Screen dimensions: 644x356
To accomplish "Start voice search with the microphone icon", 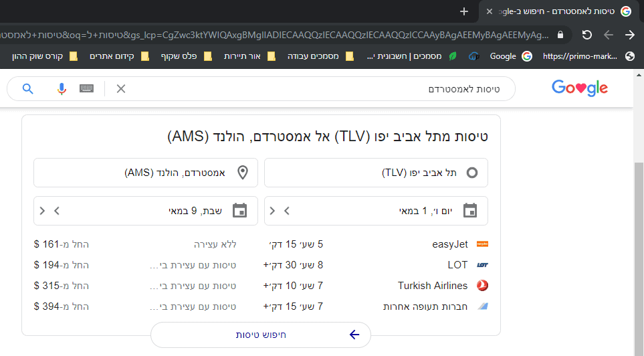I will [x=62, y=89].
